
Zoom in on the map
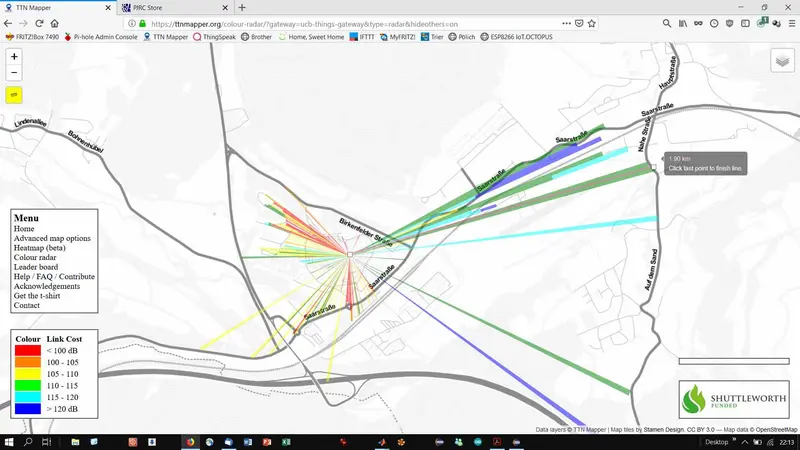pos(14,57)
